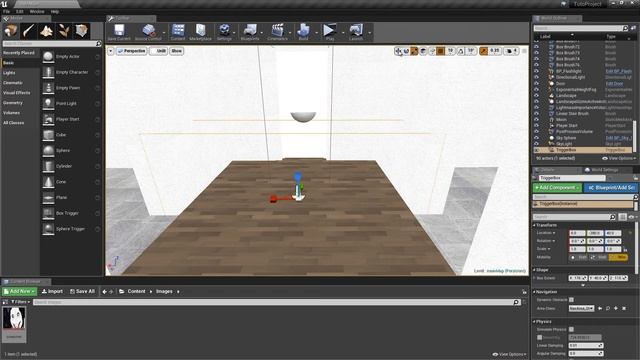Collapse the Transform section

[x=534, y=225]
